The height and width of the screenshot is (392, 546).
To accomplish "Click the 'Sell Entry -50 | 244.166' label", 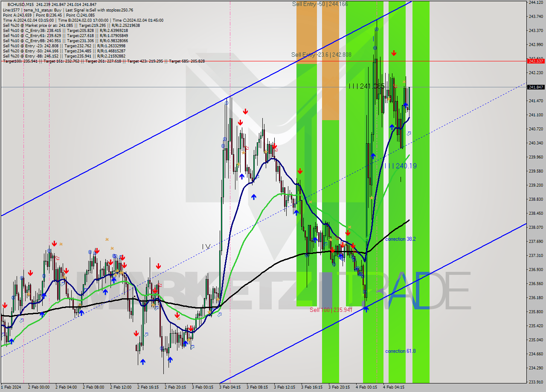I will tap(320, 4).
